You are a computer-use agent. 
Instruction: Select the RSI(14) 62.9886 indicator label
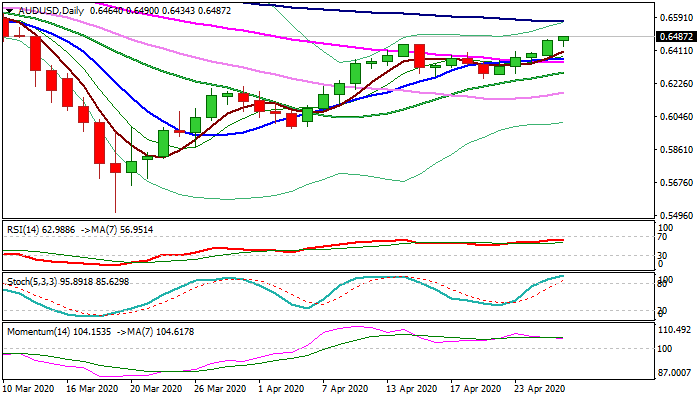pyautogui.click(x=41, y=230)
